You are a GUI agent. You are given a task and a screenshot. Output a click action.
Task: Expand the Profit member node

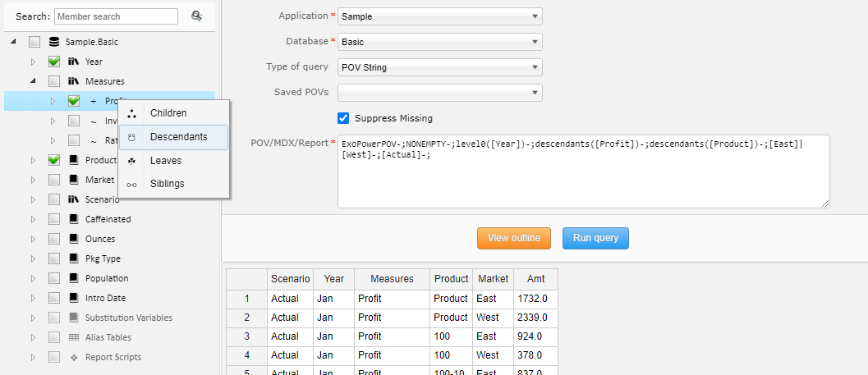coord(53,101)
